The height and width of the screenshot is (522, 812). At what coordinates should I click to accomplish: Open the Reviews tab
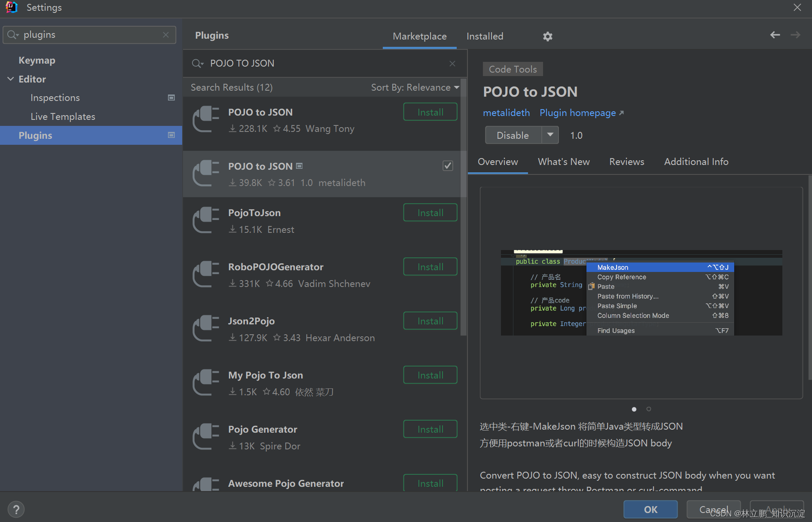point(627,162)
